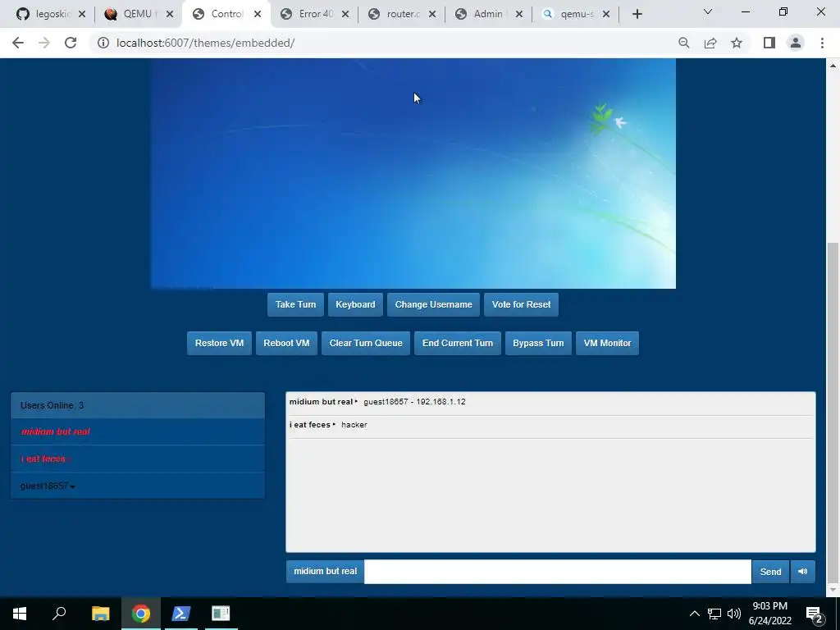
Task: Go back in browser history
Action: [18, 43]
